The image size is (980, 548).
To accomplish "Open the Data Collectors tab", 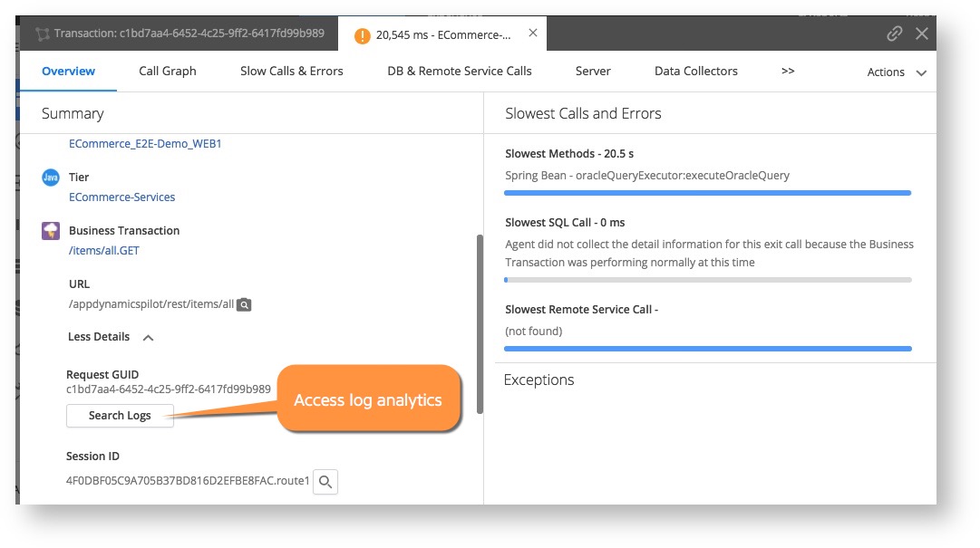I will coord(696,72).
